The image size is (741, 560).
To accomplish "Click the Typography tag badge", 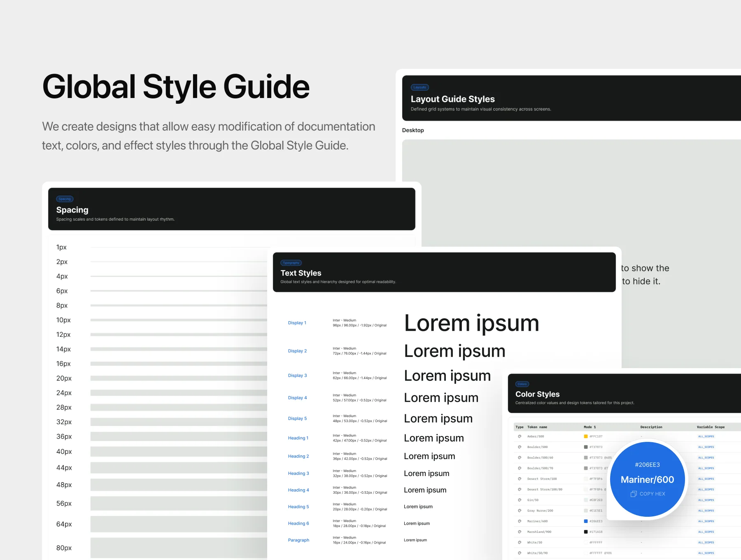I will point(291,263).
